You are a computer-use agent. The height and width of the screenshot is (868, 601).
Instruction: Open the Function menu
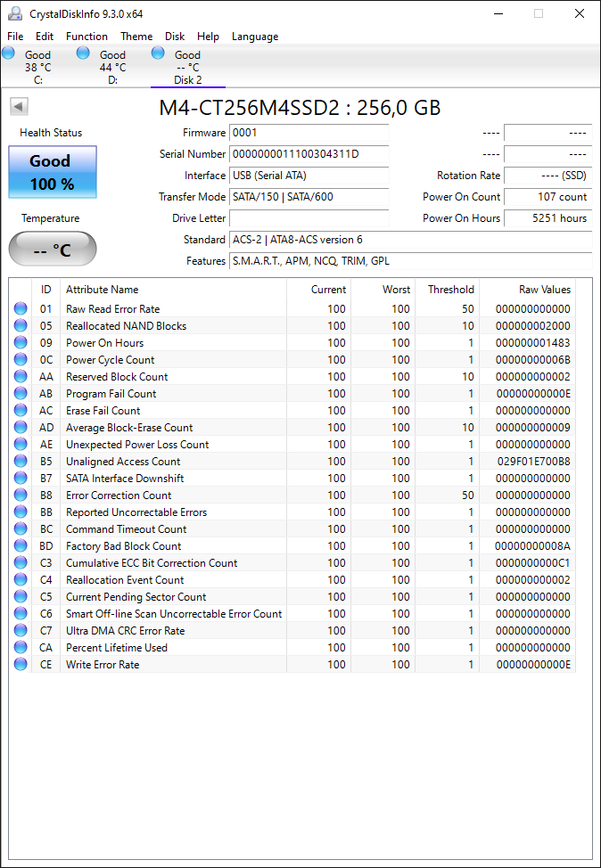87,37
